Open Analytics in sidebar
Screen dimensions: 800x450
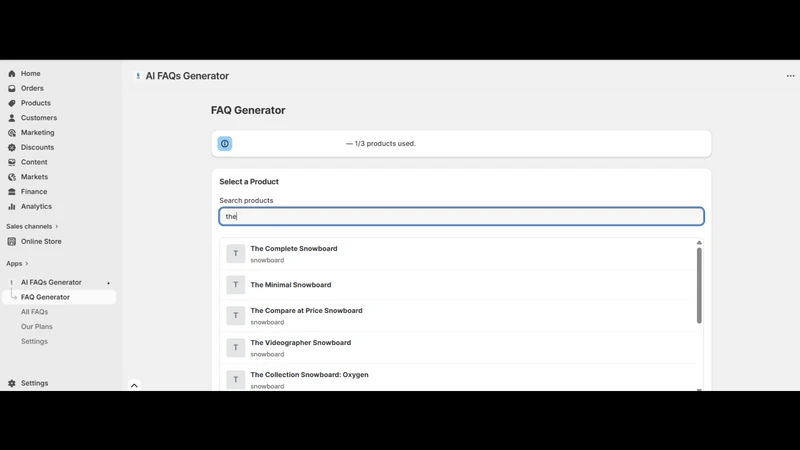coord(36,207)
